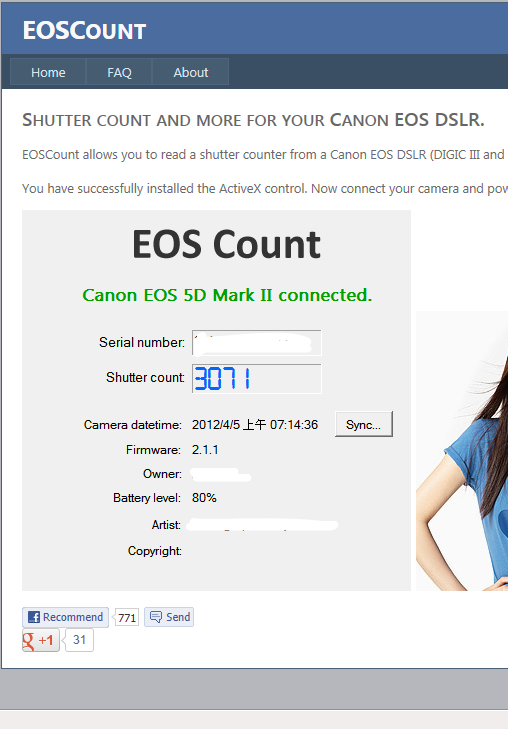The height and width of the screenshot is (729, 508).
Task: Open the About navigation tab
Action: click(x=191, y=72)
